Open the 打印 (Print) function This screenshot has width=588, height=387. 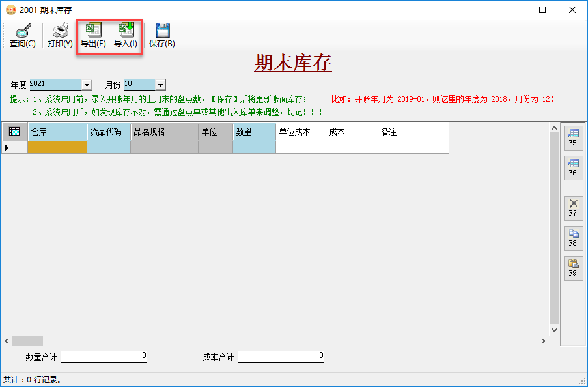tap(59, 35)
